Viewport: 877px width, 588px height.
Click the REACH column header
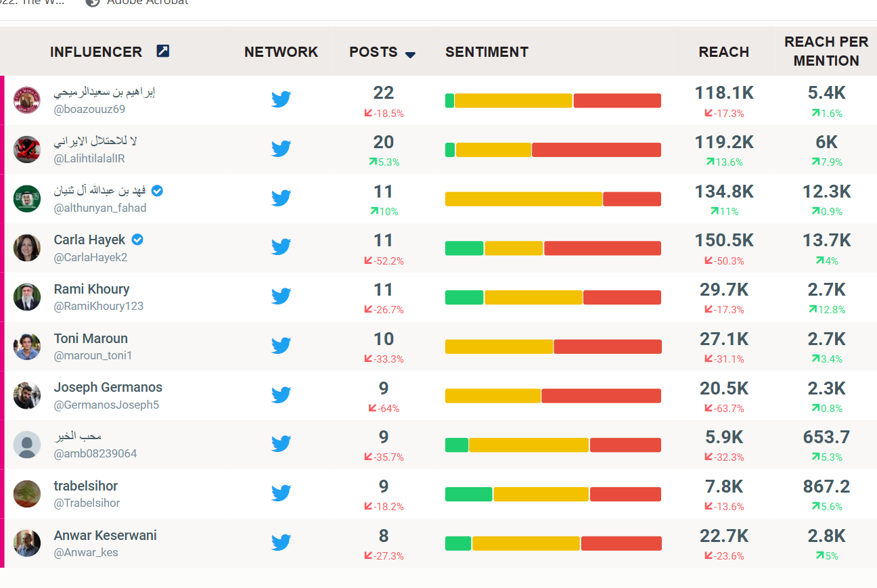click(x=723, y=52)
